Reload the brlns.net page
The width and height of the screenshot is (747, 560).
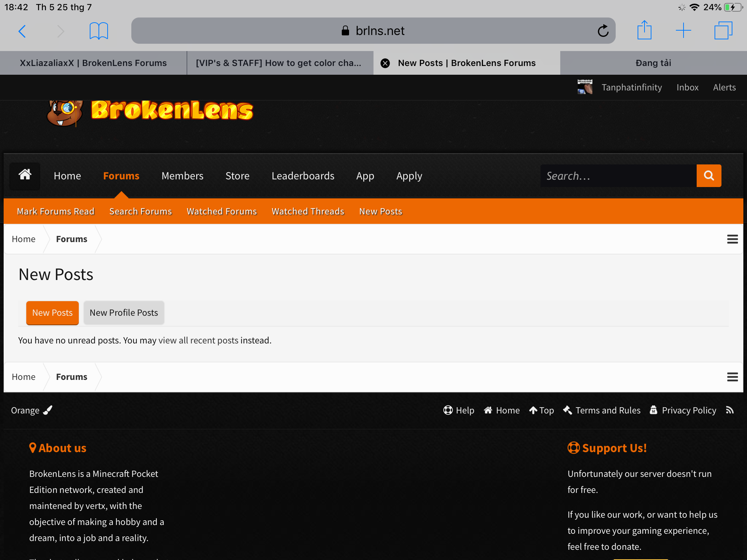coord(603,31)
